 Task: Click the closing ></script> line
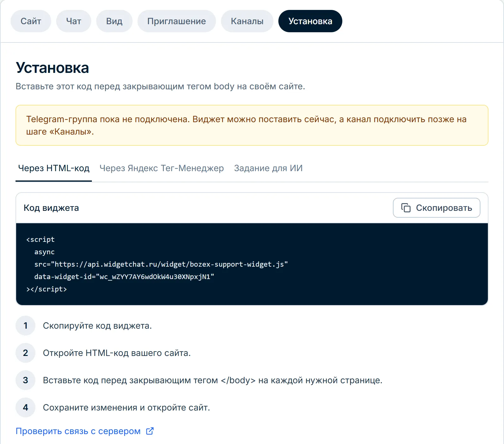tap(47, 289)
